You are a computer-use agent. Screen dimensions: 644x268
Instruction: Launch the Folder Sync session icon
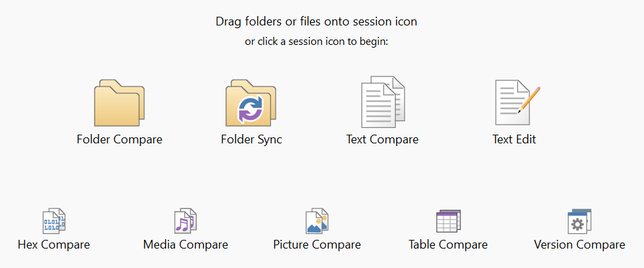(x=251, y=103)
